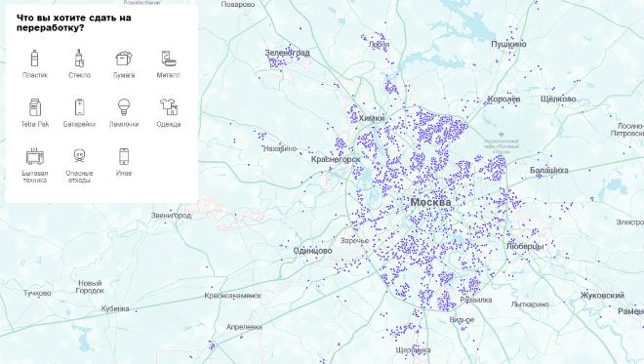Select the Иное phone icon
Image resolution: width=644 pixels, height=364 pixels.
pyautogui.click(x=124, y=156)
